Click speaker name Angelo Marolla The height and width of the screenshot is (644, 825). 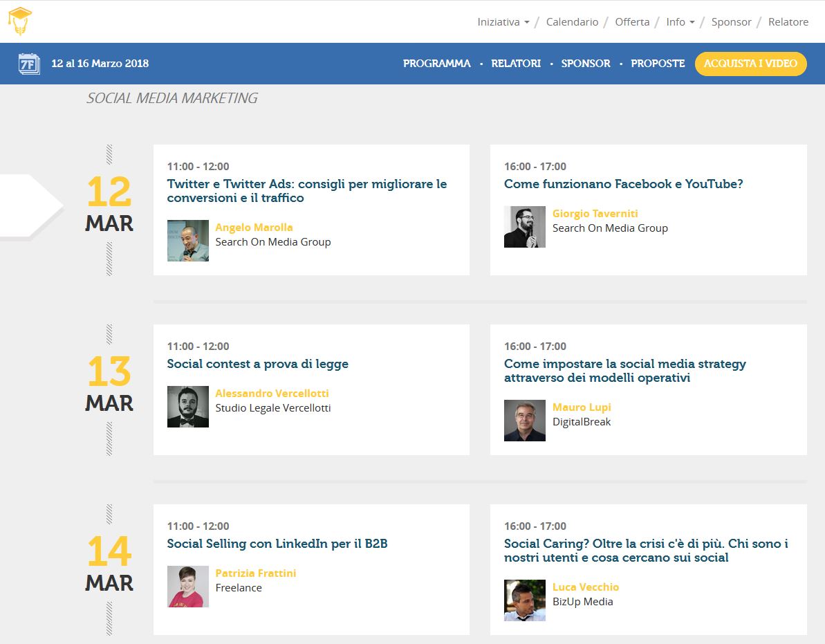(254, 228)
